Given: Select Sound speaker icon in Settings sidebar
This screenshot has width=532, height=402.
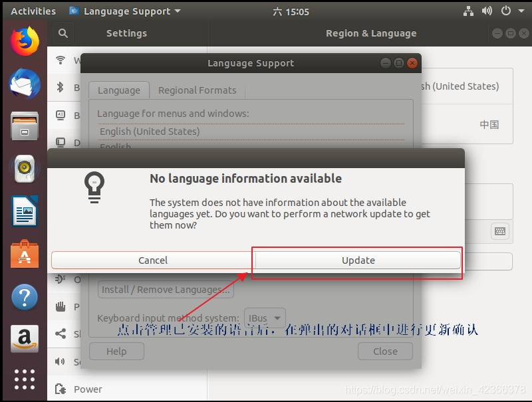Looking at the screenshot, I should (60, 361).
